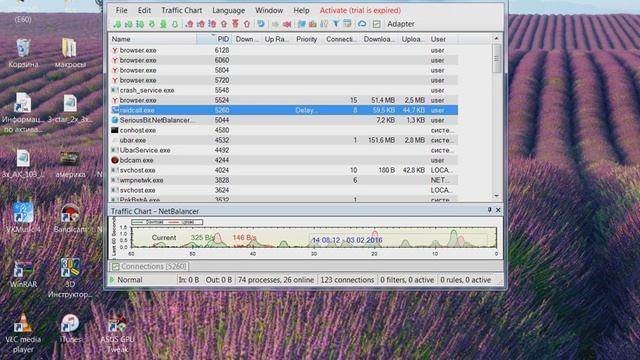The height and width of the screenshot is (360, 640).
Task: Open the Help menu
Action: coord(301,10)
